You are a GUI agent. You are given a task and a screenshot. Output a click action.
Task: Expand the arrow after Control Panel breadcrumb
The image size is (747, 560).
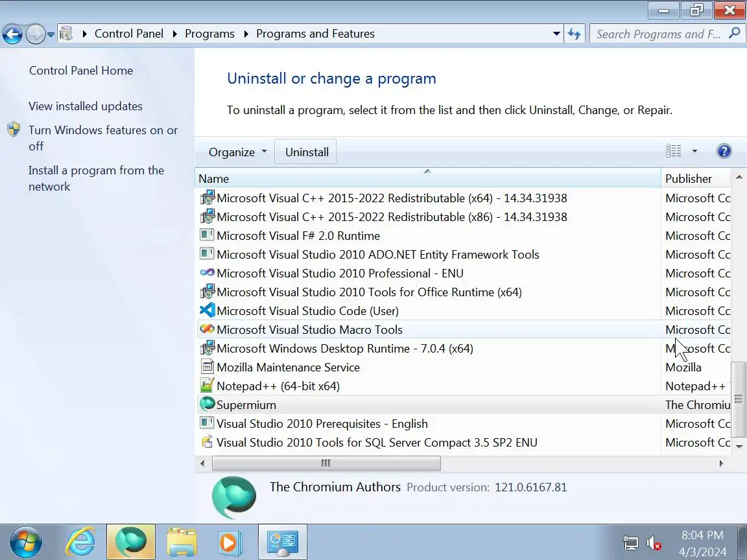(x=175, y=34)
